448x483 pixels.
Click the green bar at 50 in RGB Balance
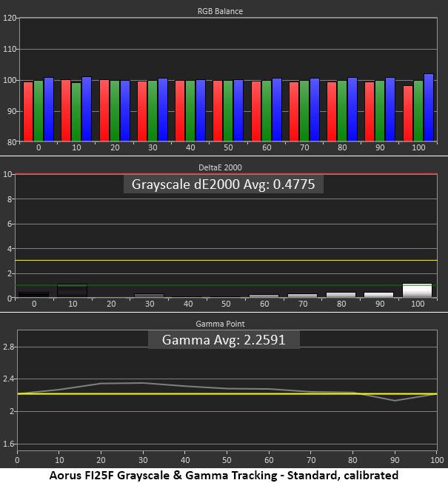(x=228, y=111)
